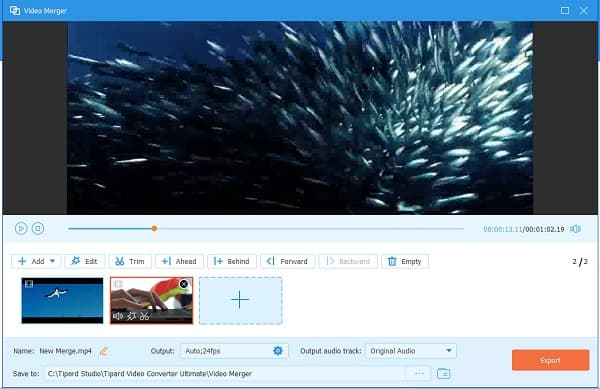Rename the output file with the pencil icon

(x=103, y=351)
